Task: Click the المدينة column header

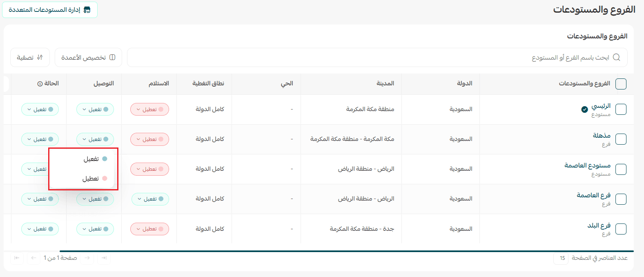Action: (x=385, y=83)
